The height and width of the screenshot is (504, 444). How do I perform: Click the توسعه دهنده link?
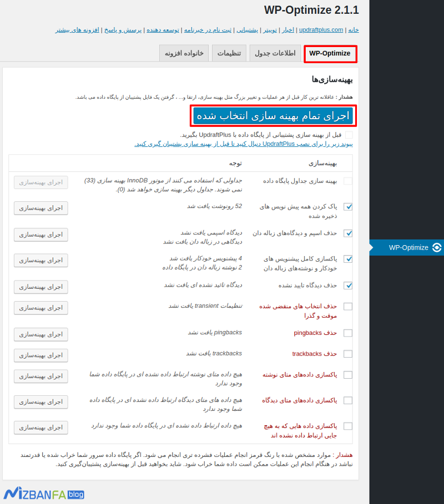pos(163,30)
